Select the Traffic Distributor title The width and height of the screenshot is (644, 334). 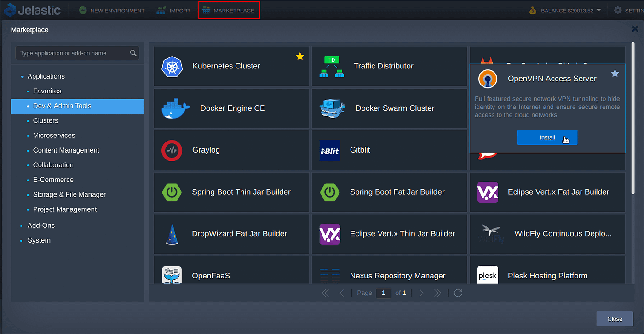384,66
